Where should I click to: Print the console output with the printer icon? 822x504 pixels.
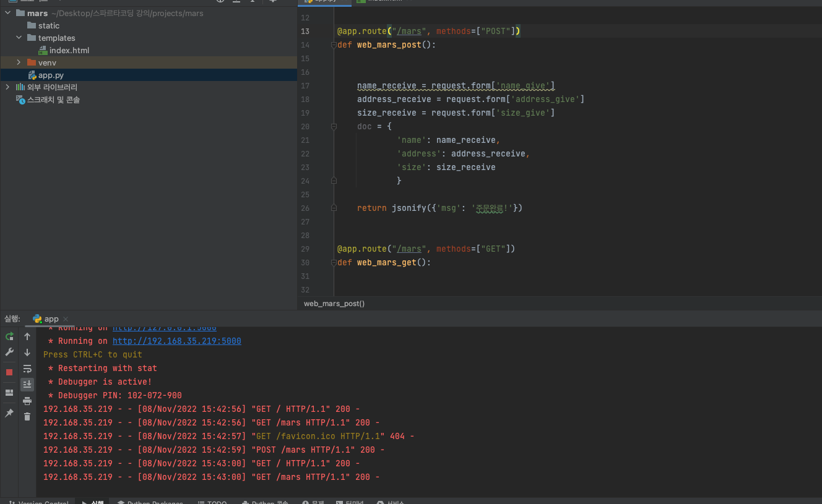click(27, 401)
